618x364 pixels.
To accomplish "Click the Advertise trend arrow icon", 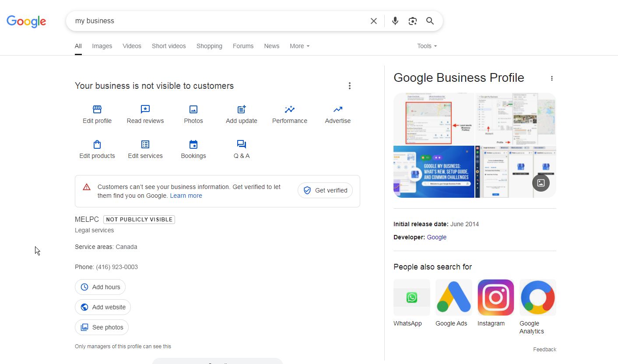I will point(338,109).
